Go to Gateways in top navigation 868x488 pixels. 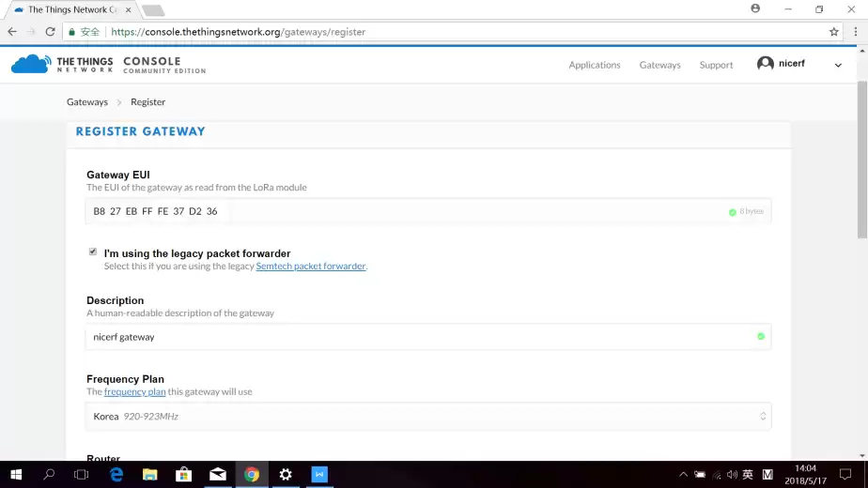tap(659, 65)
